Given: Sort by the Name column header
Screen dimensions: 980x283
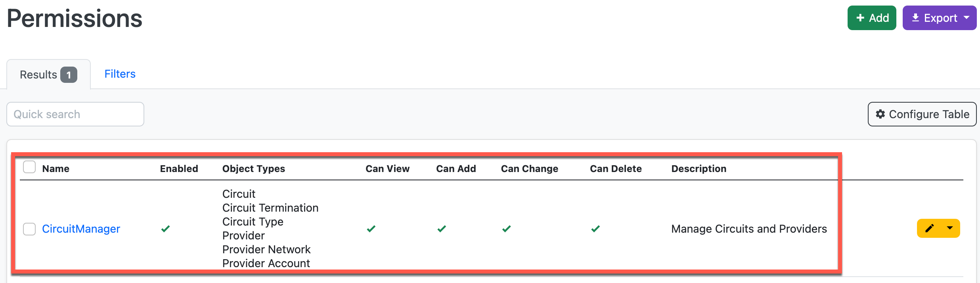Looking at the screenshot, I should (x=56, y=169).
